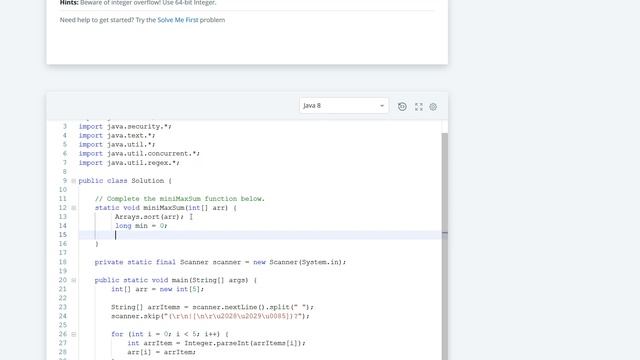Click 'arr[i] = arrItem;' line 28
The height and width of the screenshot is (360, 640).
162,352
